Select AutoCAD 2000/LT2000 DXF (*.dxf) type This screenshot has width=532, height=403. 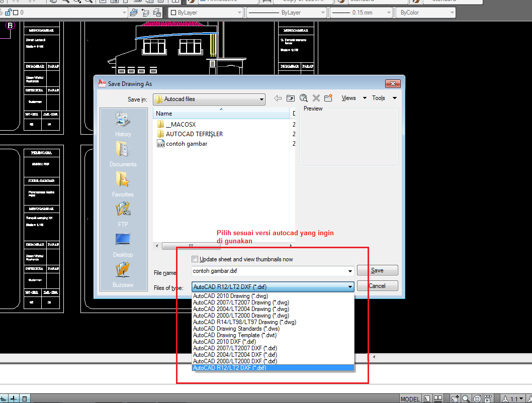(x=273, y=361)
